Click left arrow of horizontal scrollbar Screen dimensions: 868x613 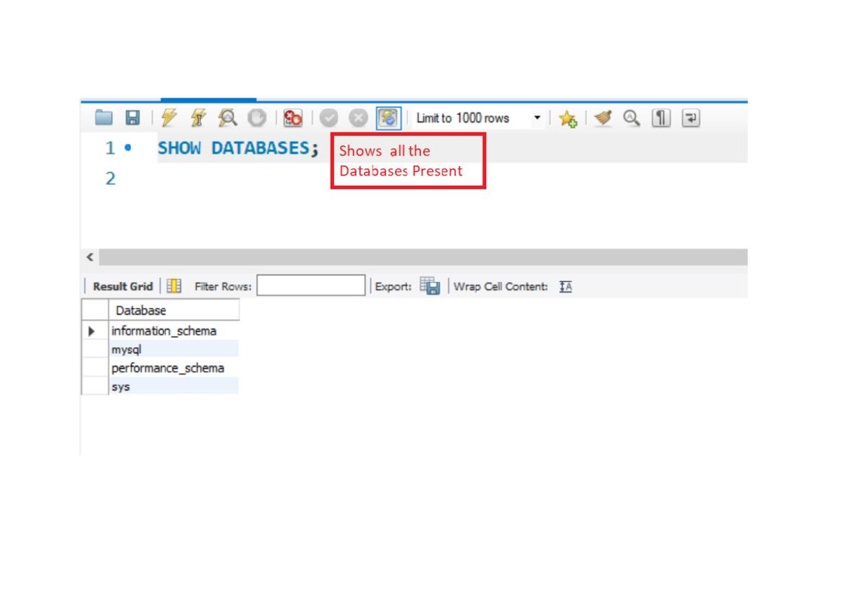click(90, 257)
